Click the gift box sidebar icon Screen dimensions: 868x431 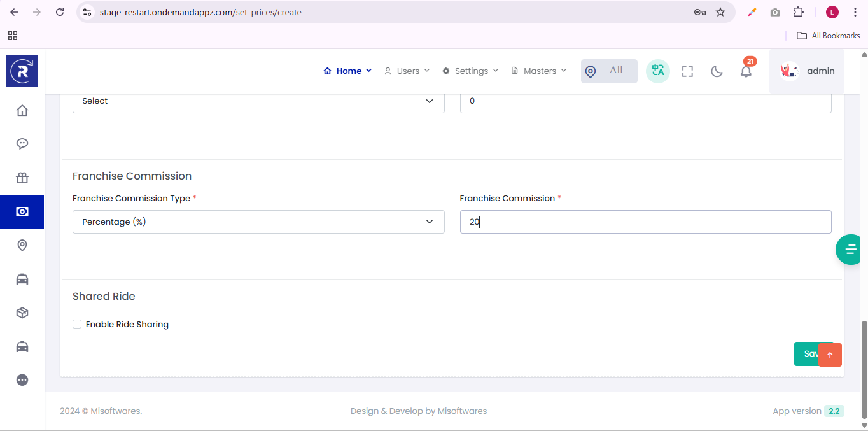coord(22,178)
